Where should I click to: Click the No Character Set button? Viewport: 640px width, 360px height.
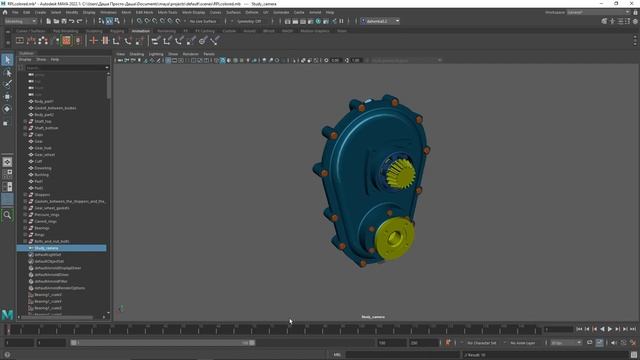click(482, 343)
